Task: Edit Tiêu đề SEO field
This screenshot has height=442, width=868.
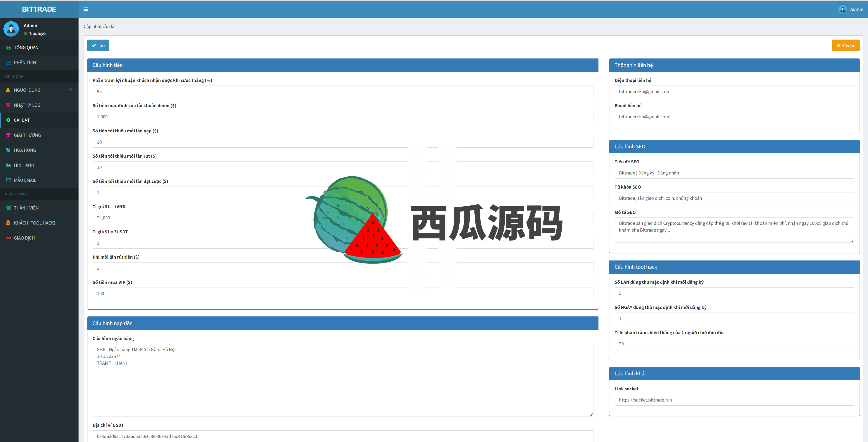Action: point(734,173)
